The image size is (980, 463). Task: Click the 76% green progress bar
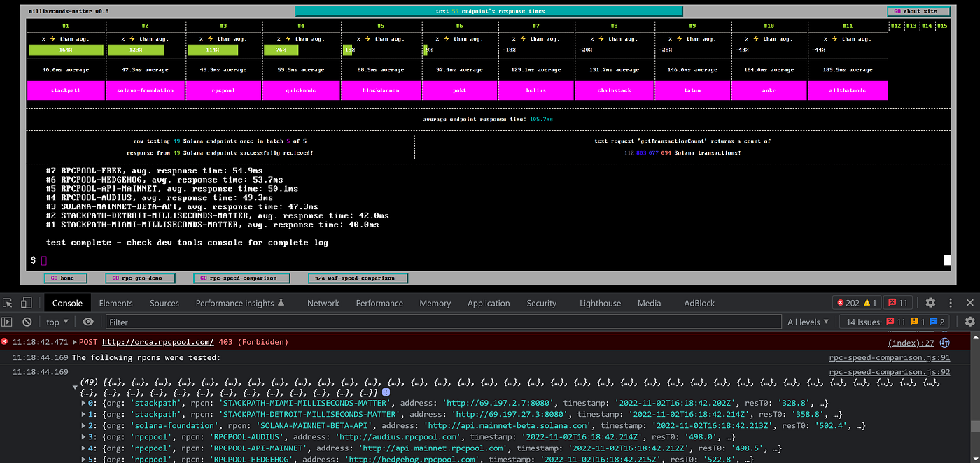tap(281, 50)
